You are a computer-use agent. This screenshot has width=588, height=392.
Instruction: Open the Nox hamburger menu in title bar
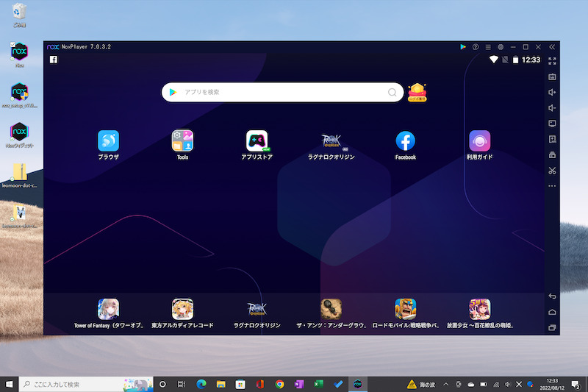[488, 47]
